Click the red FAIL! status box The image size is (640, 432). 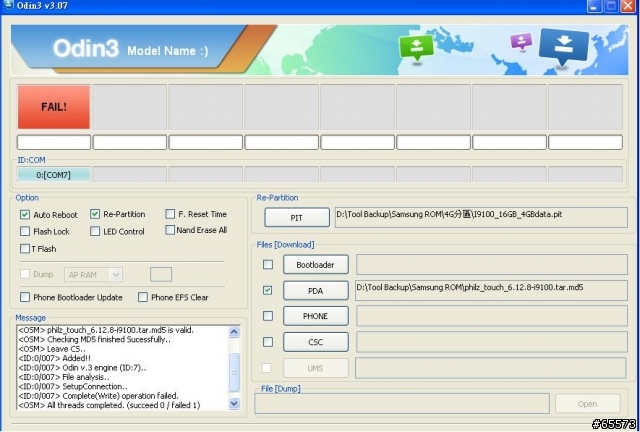point(54,106)
